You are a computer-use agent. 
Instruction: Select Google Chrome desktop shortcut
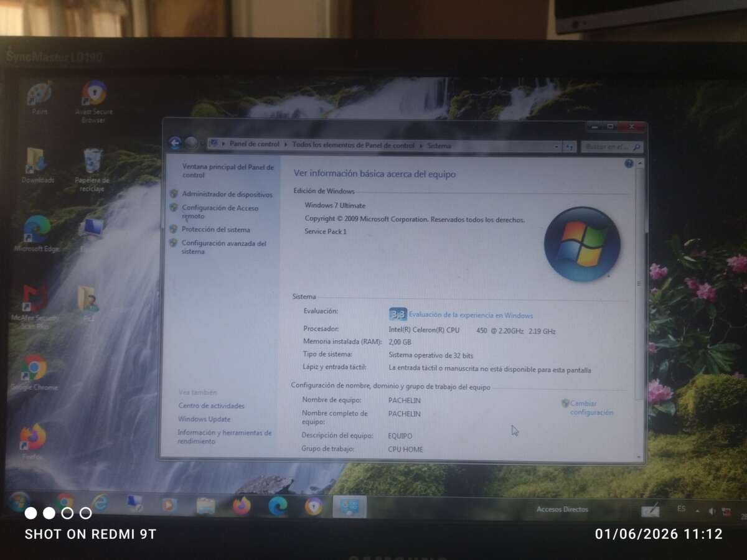pos(34,373)
